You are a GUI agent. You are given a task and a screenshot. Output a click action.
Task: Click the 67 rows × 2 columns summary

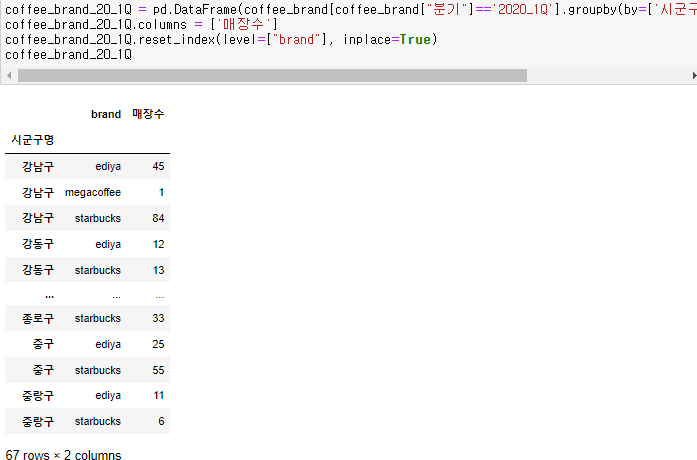coord(63,455)
